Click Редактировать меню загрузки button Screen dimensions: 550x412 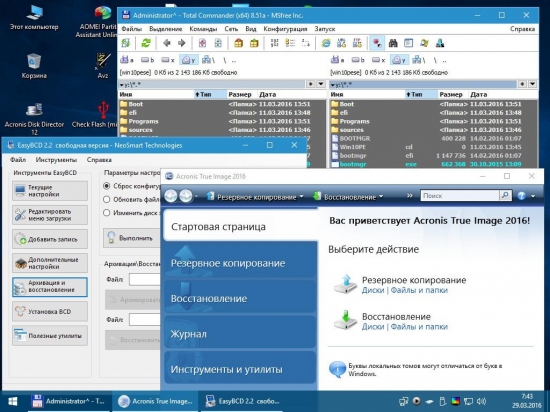click(x=50, y=215)
